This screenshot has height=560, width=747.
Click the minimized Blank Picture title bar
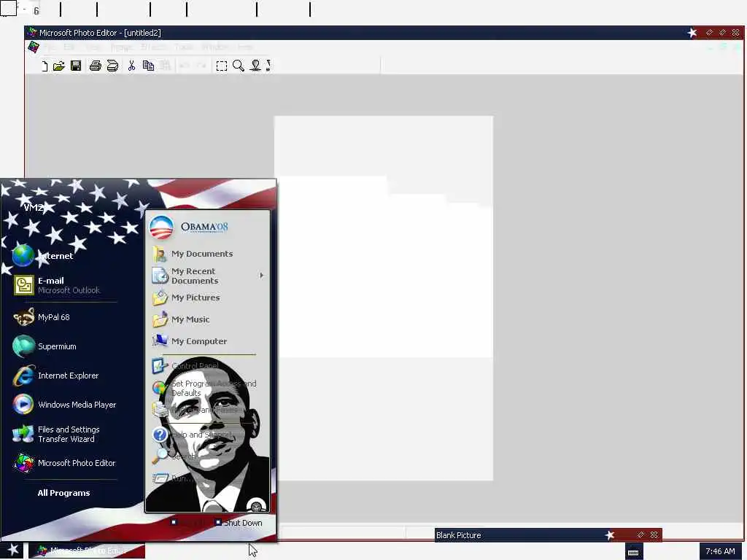(548, 534)
